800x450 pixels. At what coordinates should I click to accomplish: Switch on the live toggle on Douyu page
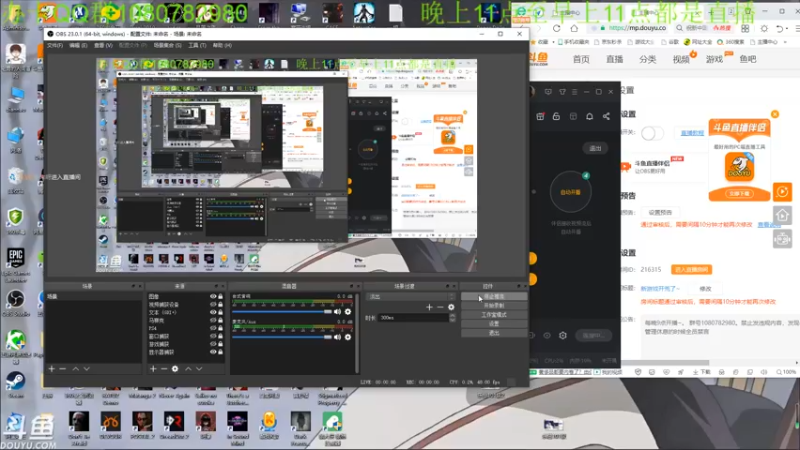pos(652,133)
